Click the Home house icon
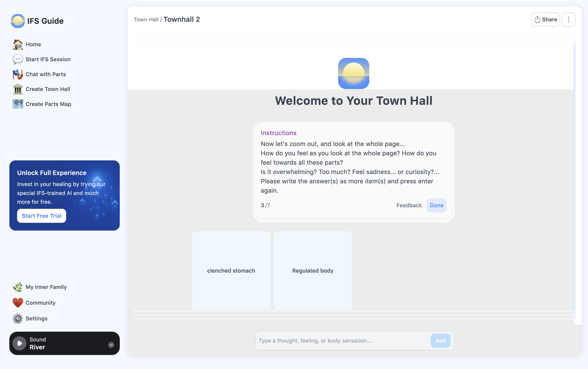Screen dimensions: 588x369 coord(18,44)
